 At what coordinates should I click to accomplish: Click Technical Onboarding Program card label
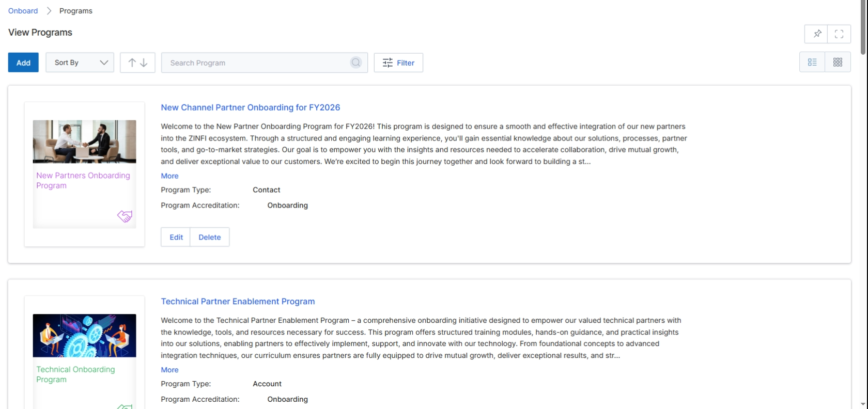tap(75, 374)
